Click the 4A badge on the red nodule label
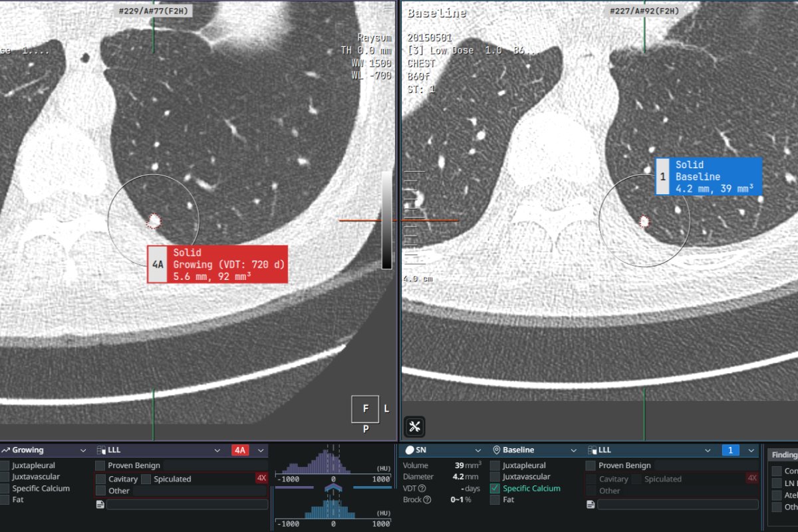 coord(157,264)
